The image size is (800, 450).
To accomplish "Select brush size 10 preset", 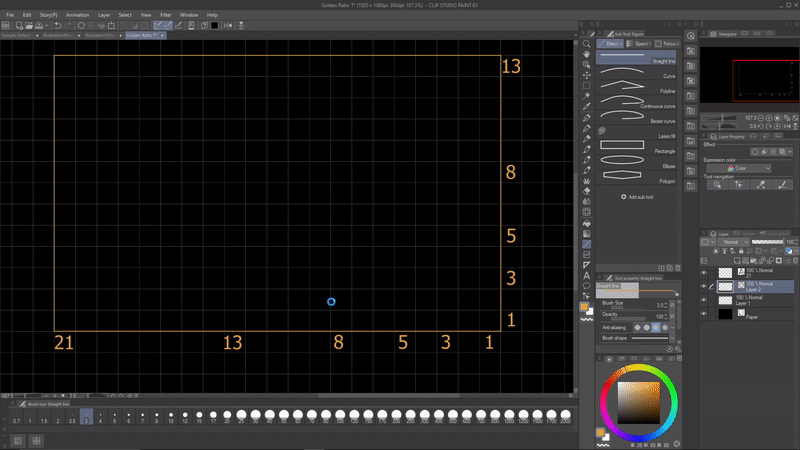I will click(171, 416).
